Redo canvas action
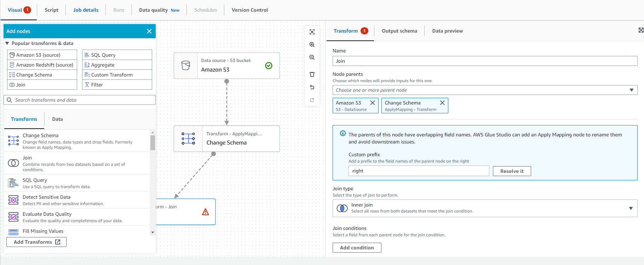 coord(312,100)
